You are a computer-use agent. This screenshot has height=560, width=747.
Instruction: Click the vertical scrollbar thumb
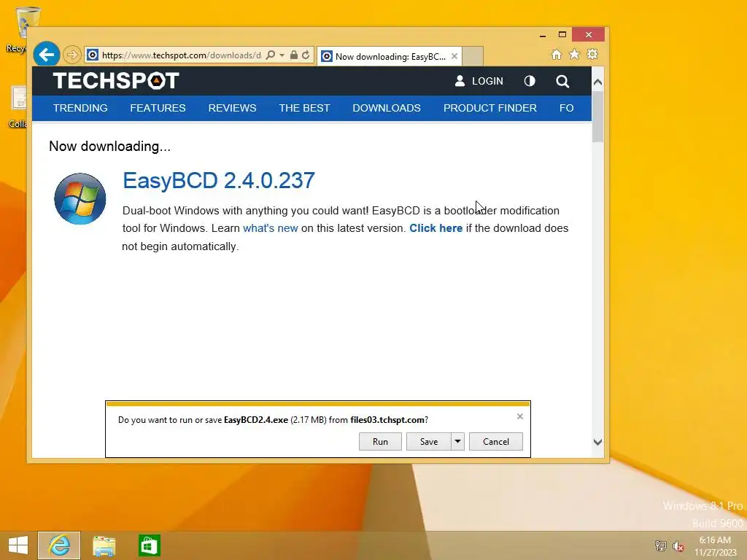click(597, 116)
